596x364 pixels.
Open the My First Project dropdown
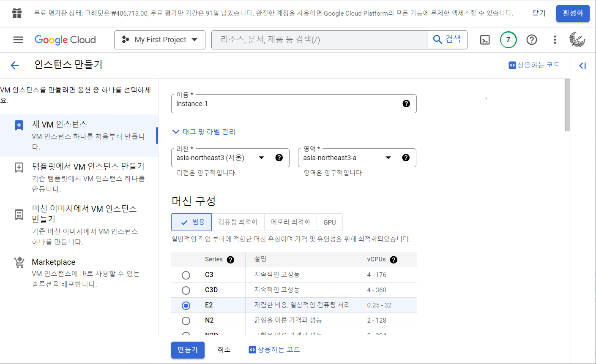point(160,40)
